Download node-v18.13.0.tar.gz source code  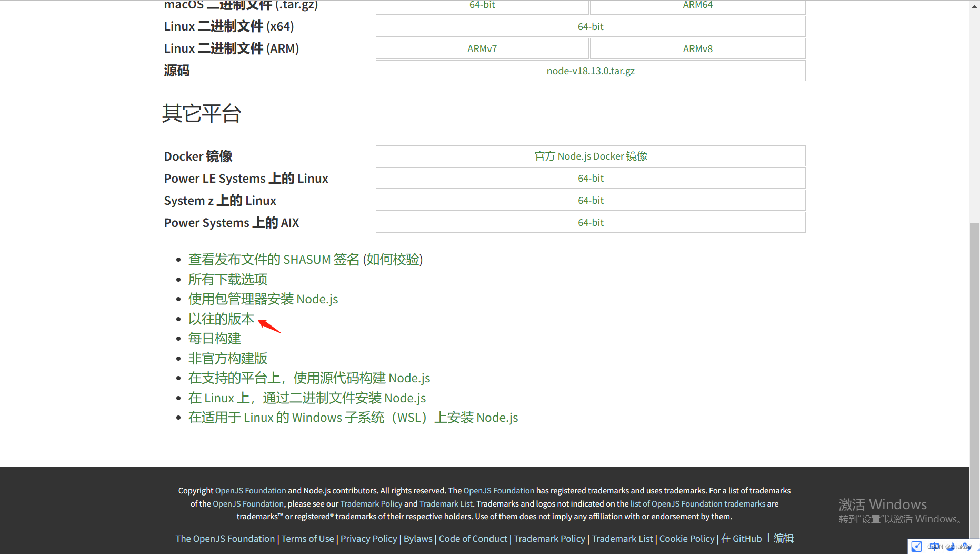point(591,71)
